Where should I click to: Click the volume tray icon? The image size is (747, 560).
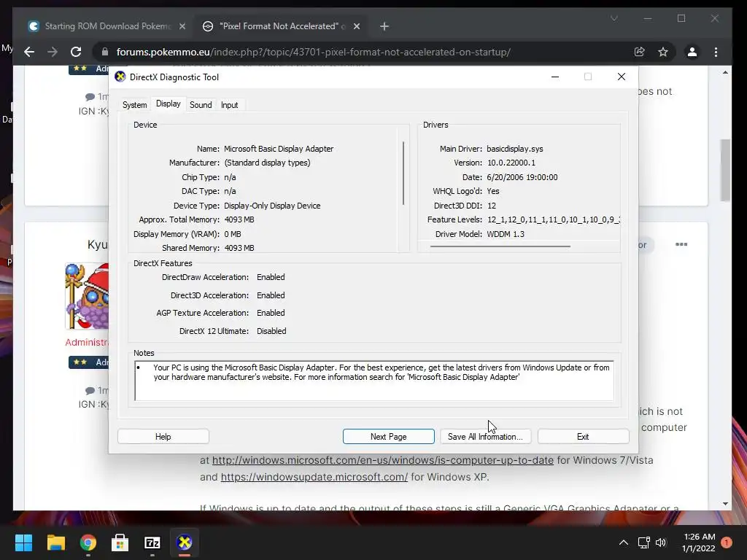661,542
